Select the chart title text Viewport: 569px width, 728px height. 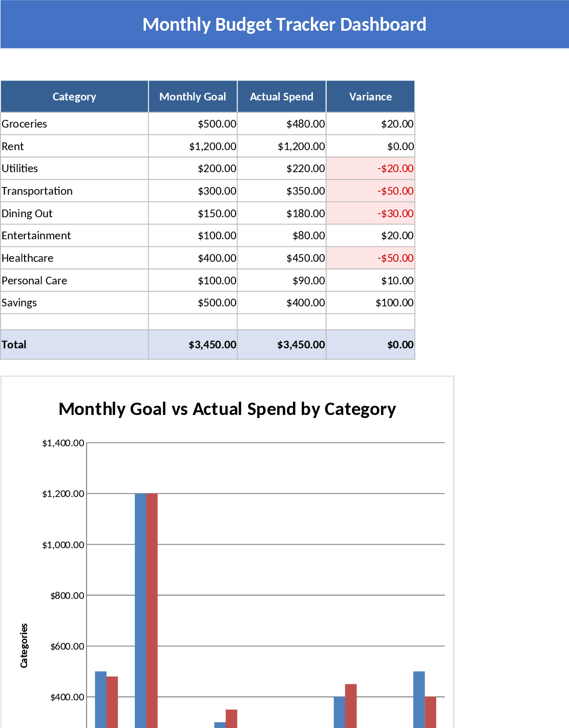pyautogui.click(x=227, y=409)
